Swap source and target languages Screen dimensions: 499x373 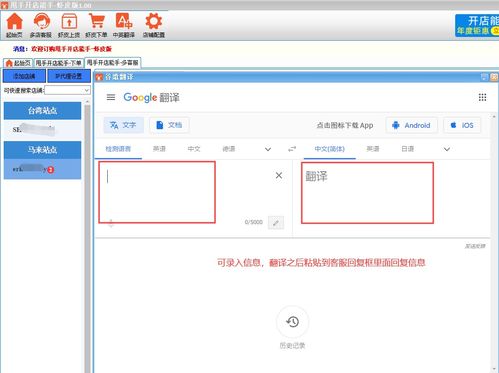(292, 149)
